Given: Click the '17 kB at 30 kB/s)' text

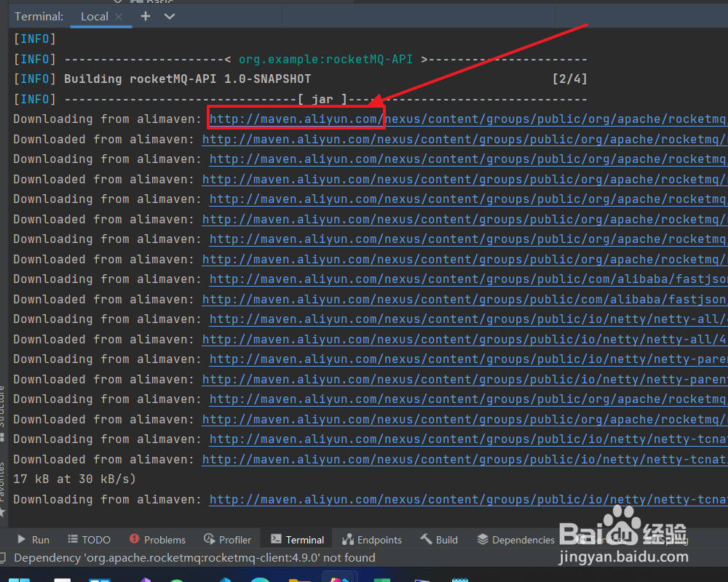Looking at the screenshot, I should [x=74, y=479].
